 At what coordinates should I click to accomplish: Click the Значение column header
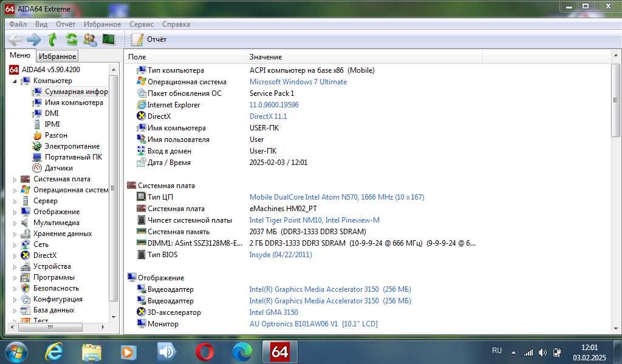pyautogui.click(x=364, y=57)
